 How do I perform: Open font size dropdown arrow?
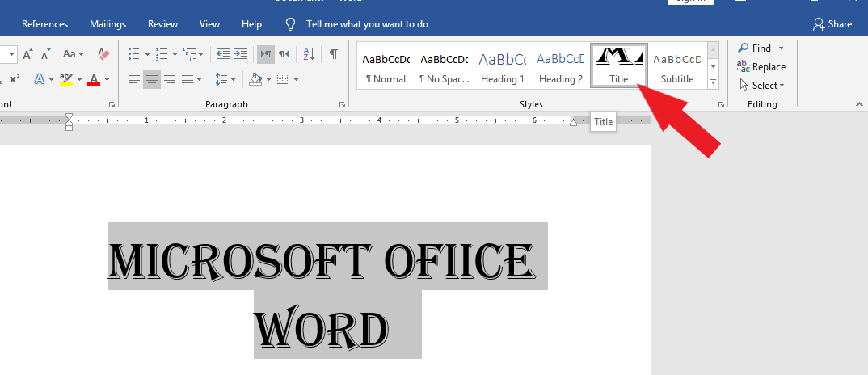pyautogui.click(x=12, y=54)
